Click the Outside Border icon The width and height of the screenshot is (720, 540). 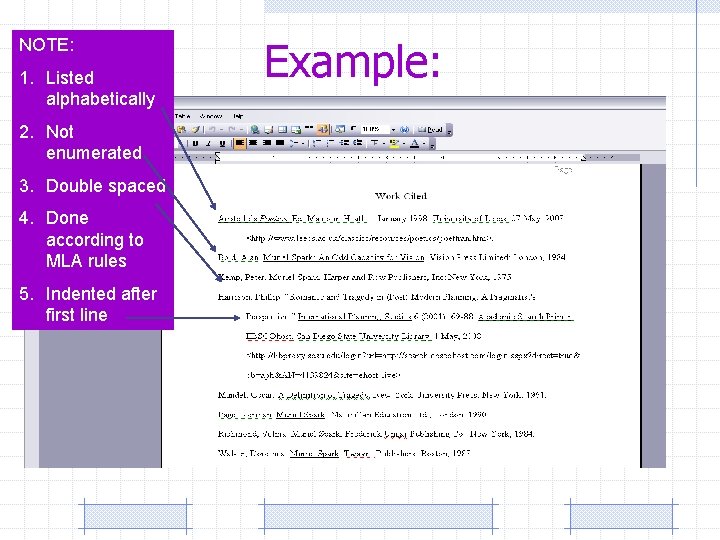[374, 143]
